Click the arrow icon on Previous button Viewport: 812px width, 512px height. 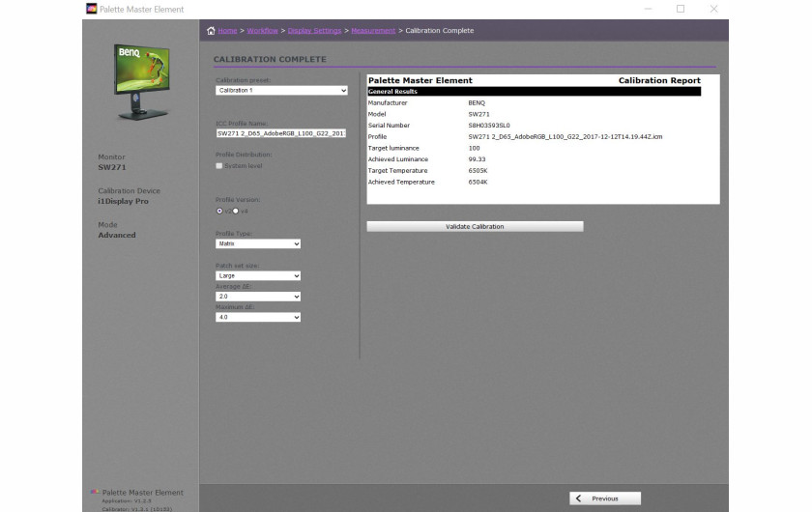coord(578,498)
